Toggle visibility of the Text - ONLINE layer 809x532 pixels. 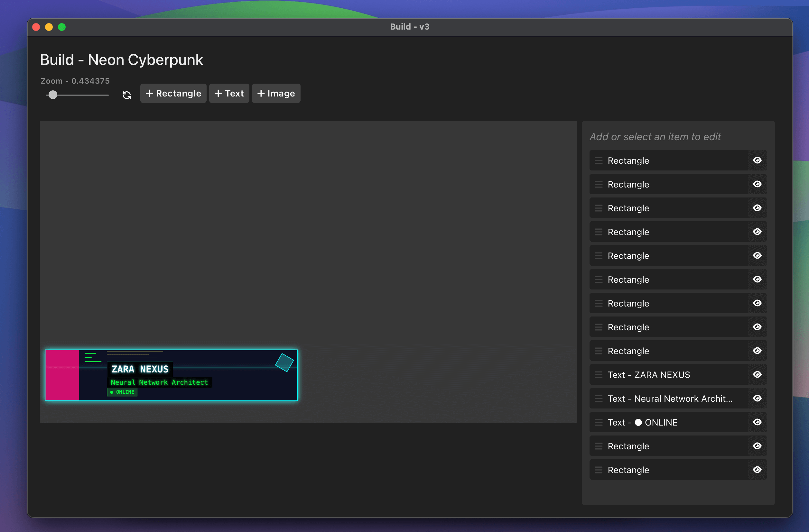coord(757,422)
